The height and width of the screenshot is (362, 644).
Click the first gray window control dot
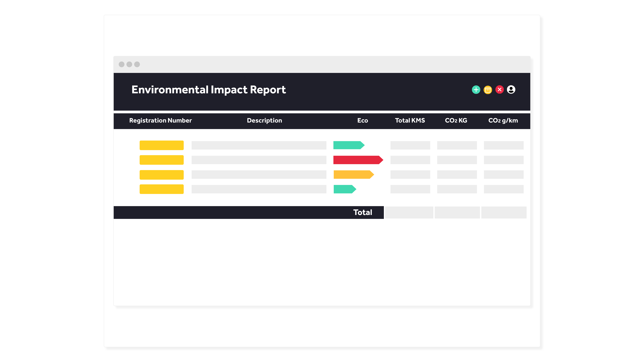[x=121, y=64]
